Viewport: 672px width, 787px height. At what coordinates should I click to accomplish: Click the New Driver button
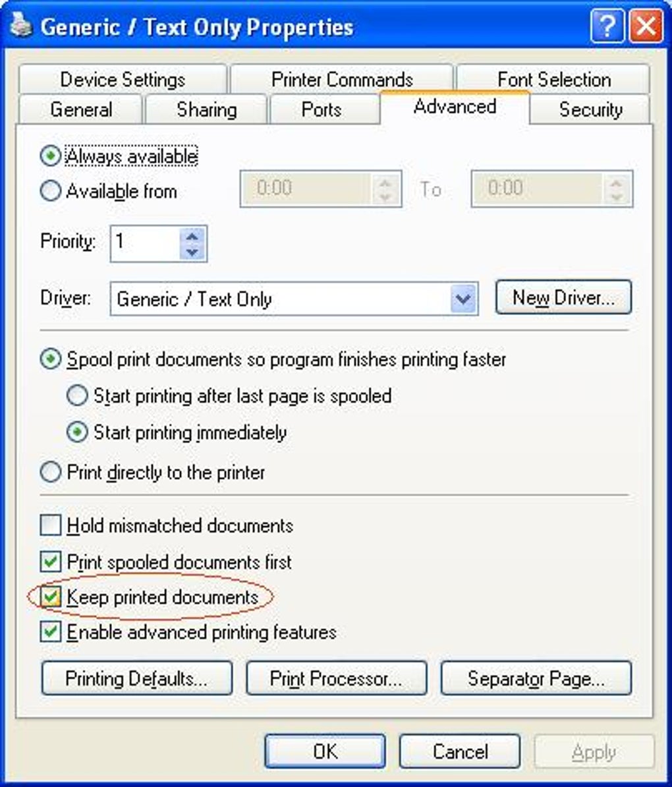click(563, 298)
